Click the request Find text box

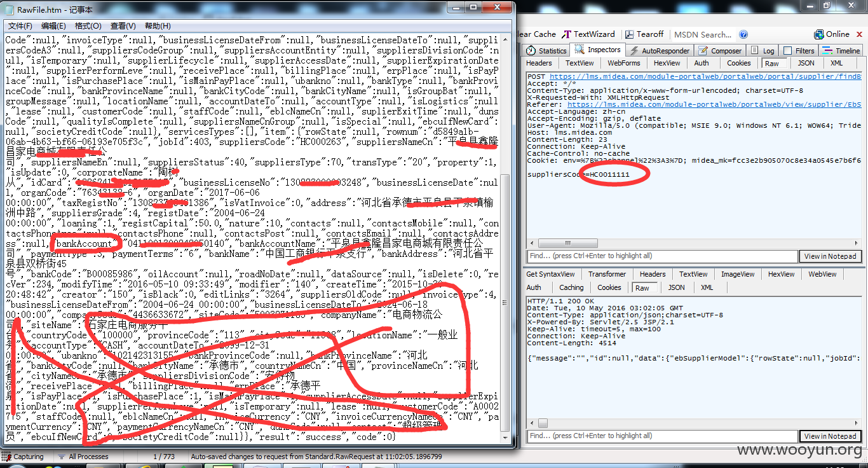click(x=662, y=256)
